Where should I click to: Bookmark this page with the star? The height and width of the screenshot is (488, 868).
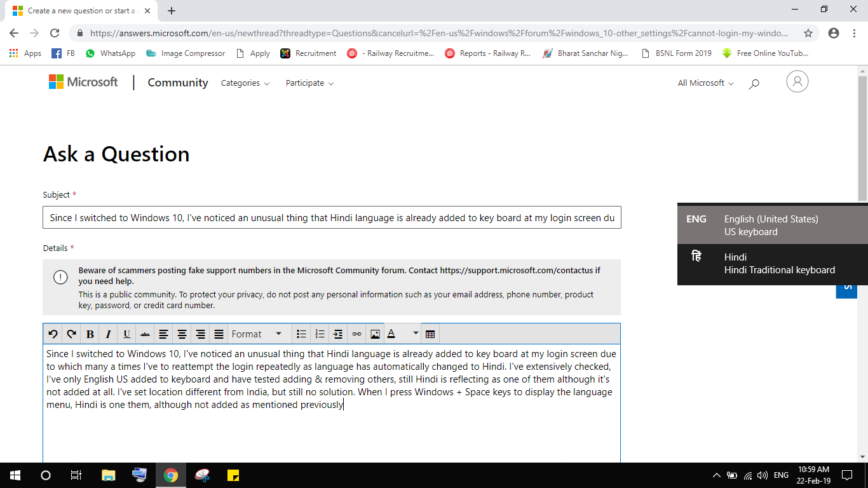(x=808, y=33)
